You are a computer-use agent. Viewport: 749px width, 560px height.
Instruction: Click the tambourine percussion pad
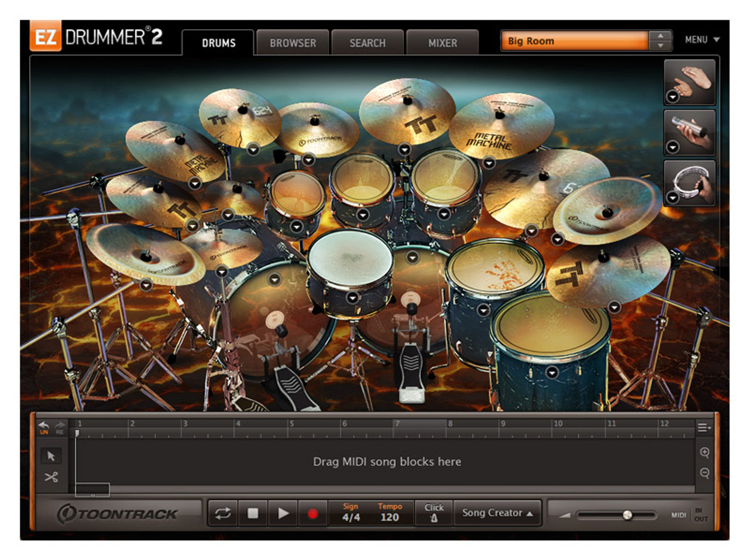[690, 182]
